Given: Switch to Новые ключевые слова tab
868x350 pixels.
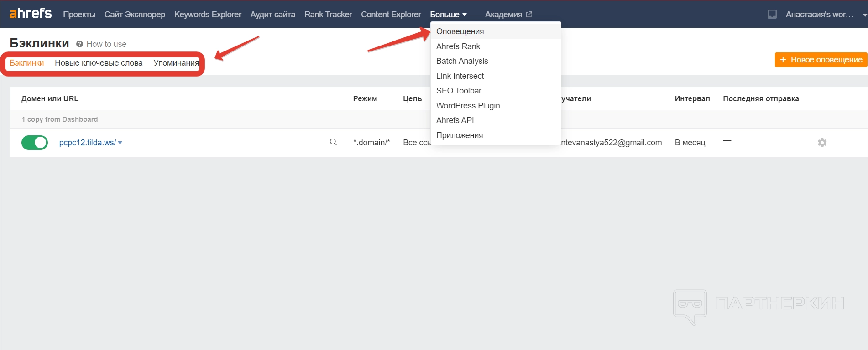Looking at the screenshot, I should (x=99, y=63).
